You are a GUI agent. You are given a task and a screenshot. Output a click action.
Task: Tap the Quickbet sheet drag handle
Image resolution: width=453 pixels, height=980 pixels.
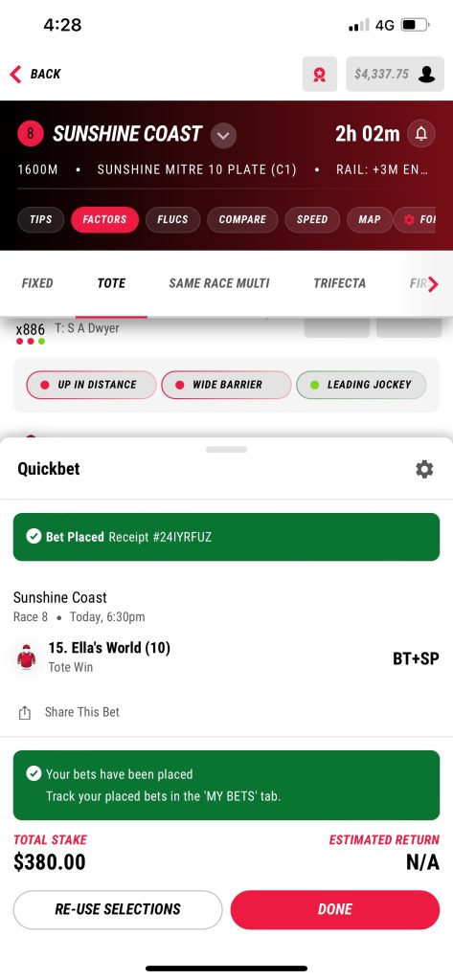coord(226,450)
